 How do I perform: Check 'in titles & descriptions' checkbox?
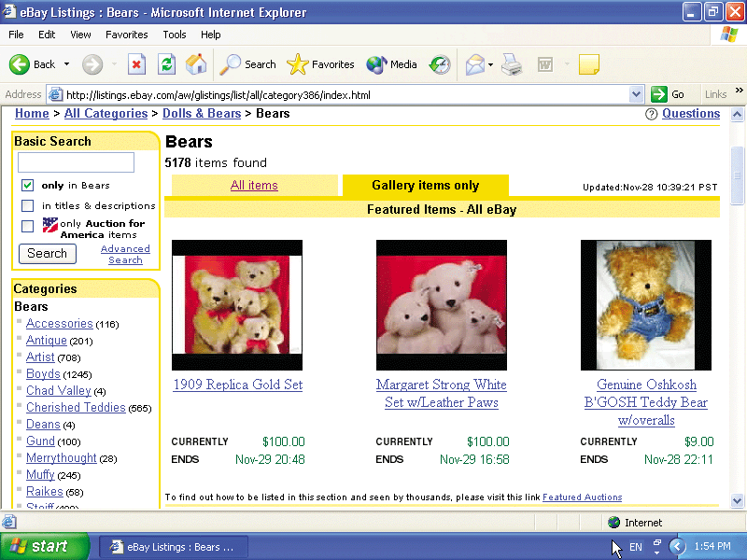pyautogui.click(x=28, y=205)
